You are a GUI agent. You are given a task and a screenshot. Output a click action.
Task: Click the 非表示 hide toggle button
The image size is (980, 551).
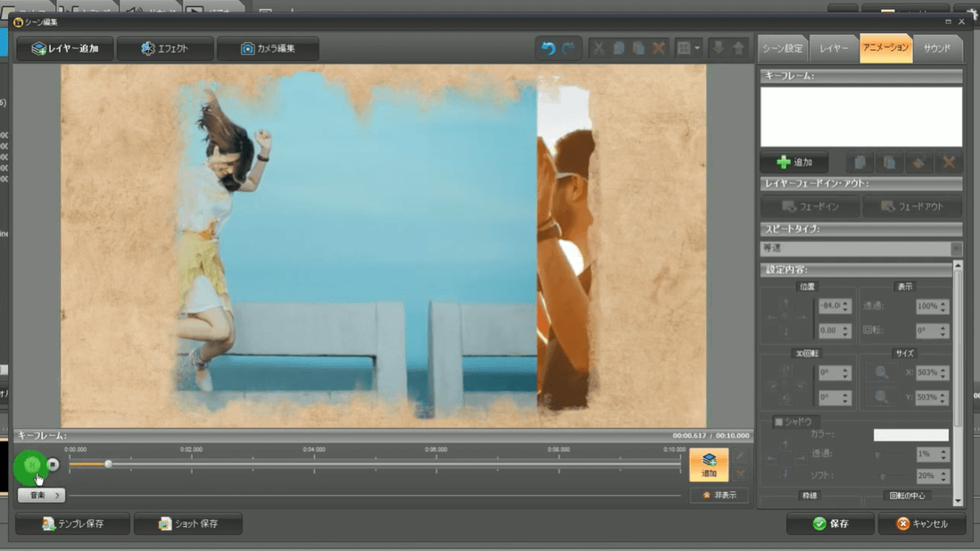719,495
